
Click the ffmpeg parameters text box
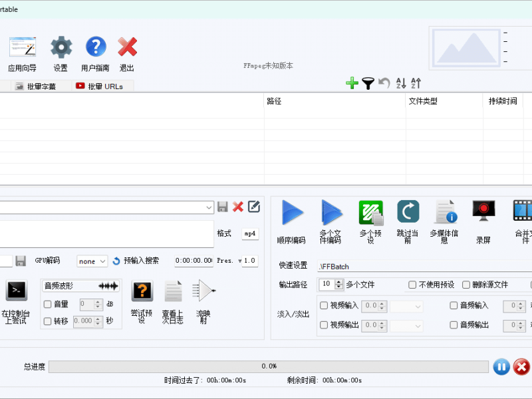coord(106,234)
